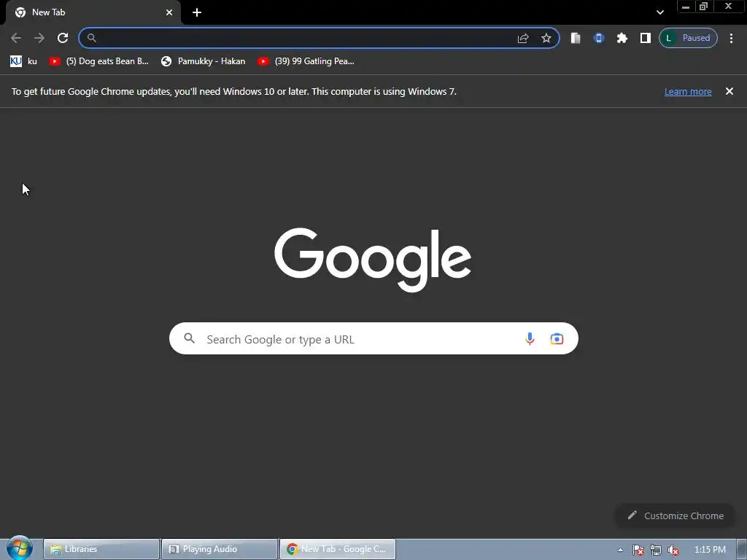
Task: Click the share page icon in address bar
Action: click(x=523, y=38)
